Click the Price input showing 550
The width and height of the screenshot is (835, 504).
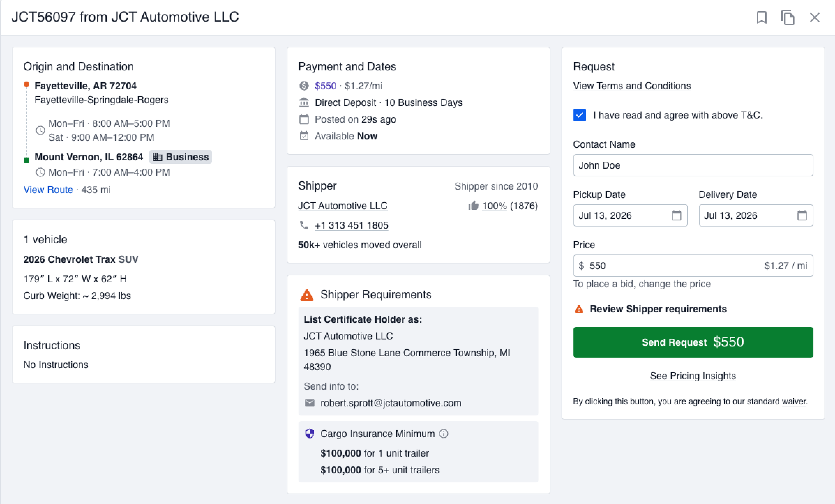point(693,266)
